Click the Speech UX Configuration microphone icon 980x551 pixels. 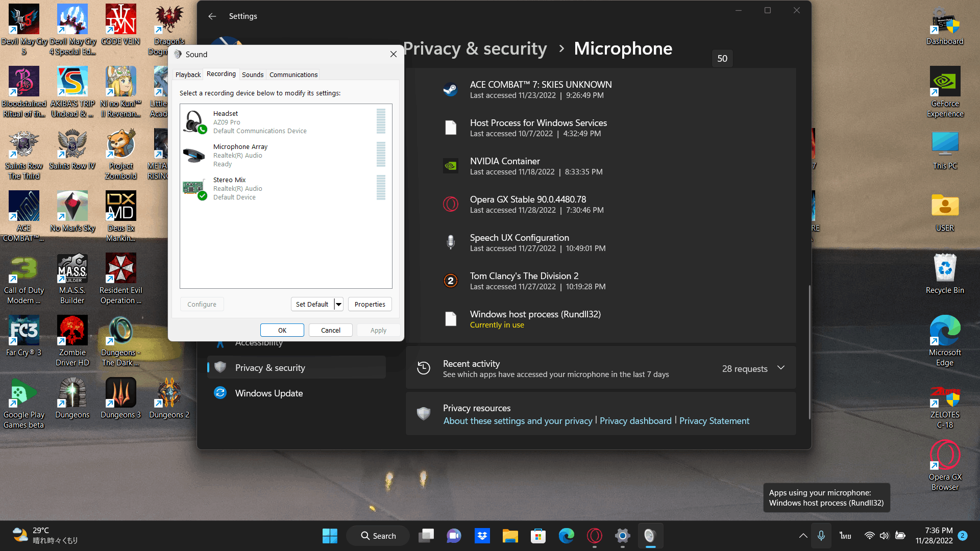(x=450, y=243)
